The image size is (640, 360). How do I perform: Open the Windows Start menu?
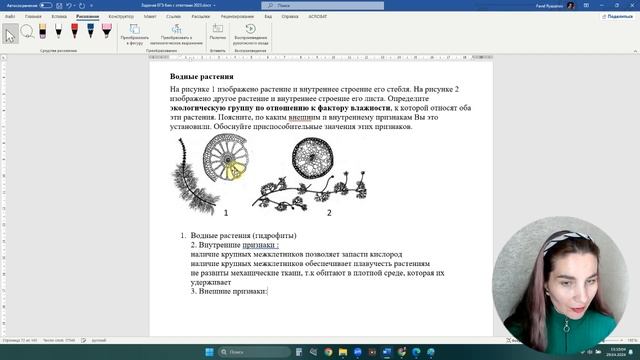coord(209,352)
